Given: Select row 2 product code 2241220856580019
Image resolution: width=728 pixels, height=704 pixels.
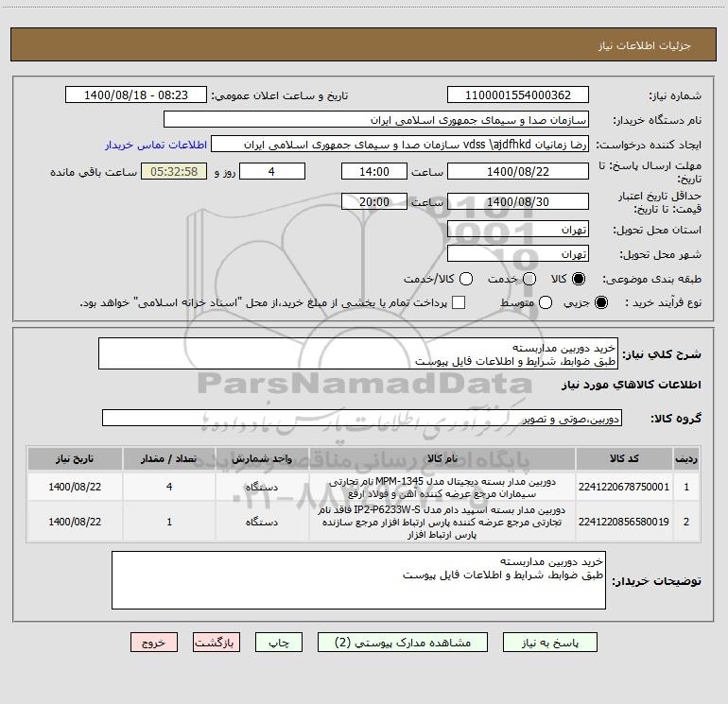Looking at the screenshot, I should pyautogui.click(x=624, y=522).
